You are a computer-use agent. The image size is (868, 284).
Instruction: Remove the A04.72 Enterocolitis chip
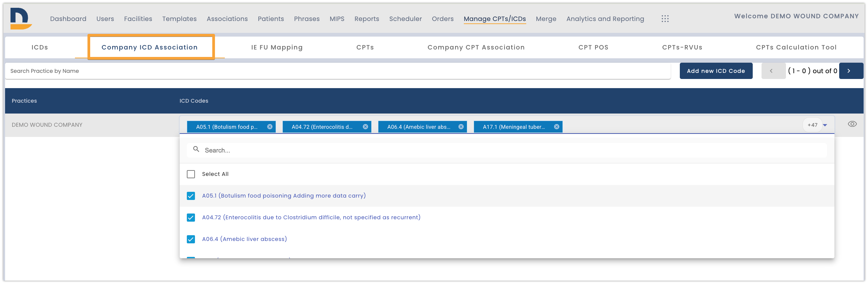point(366,127)
